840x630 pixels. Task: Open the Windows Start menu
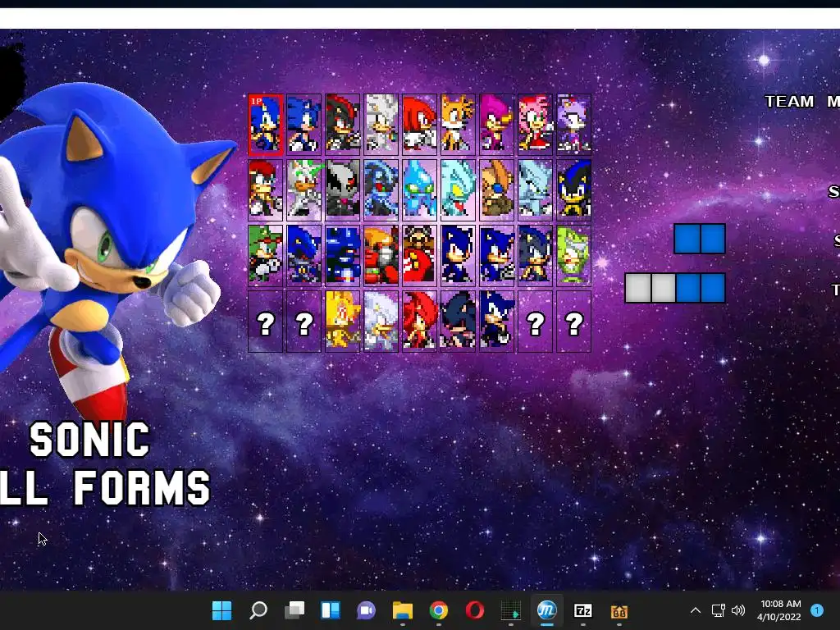pyautogui.click(x=221, y=610)
